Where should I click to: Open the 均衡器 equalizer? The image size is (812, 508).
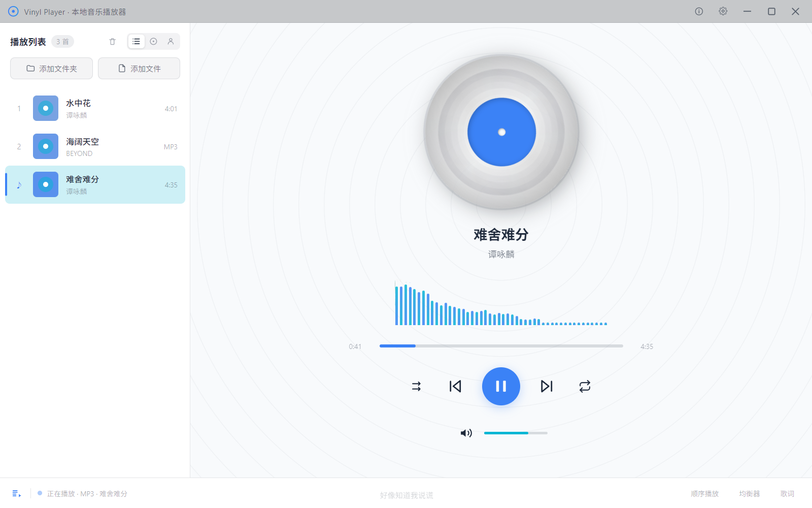750,494
